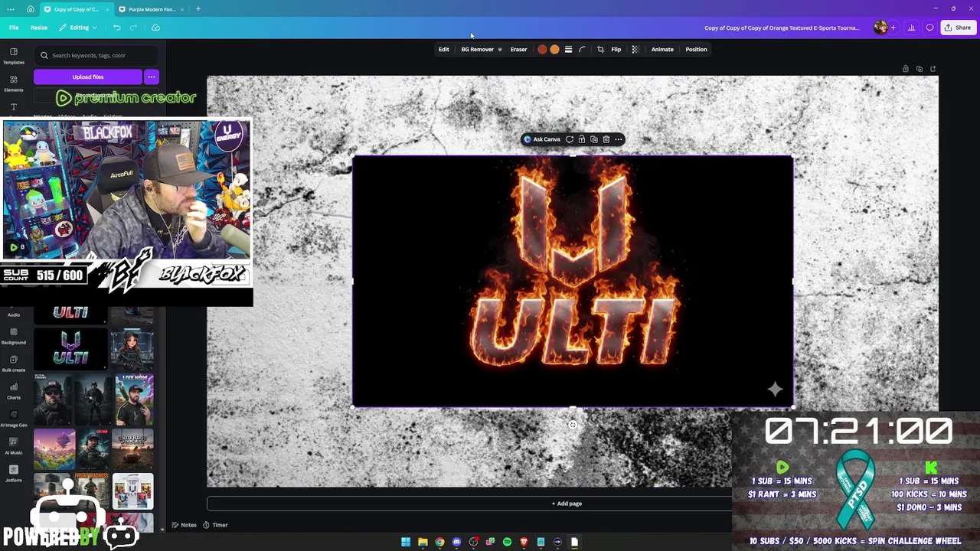Click the Share button
The height and width of the screenshot is (551, 980).
coord(958,28)
